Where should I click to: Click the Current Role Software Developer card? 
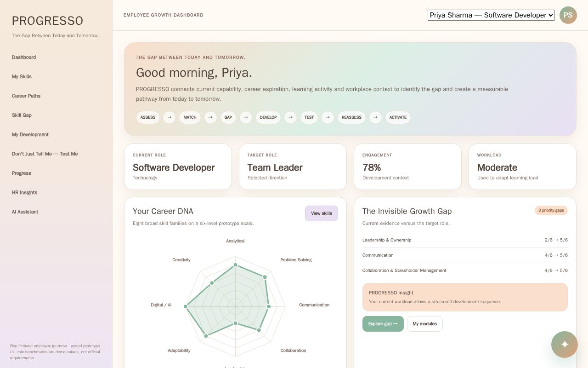click(178, 167)
